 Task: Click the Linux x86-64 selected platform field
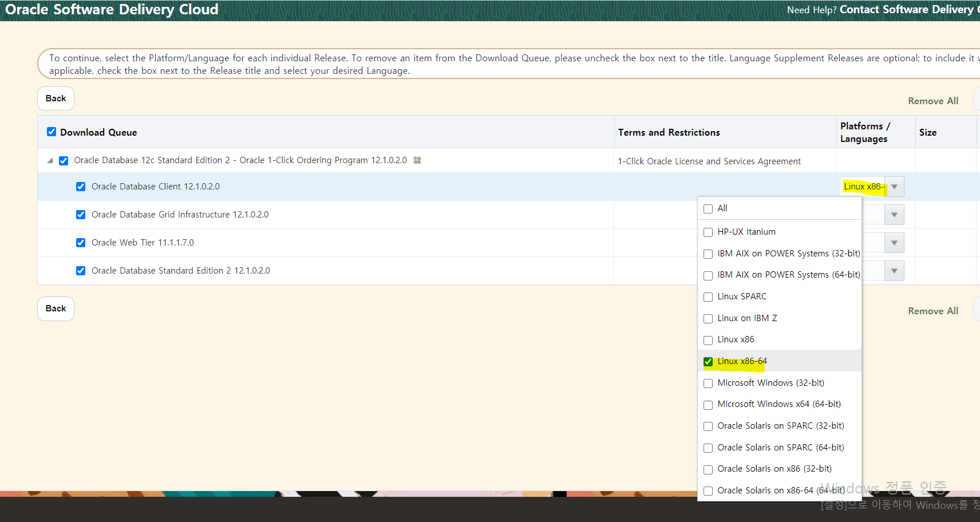click(x=863, y=187)
